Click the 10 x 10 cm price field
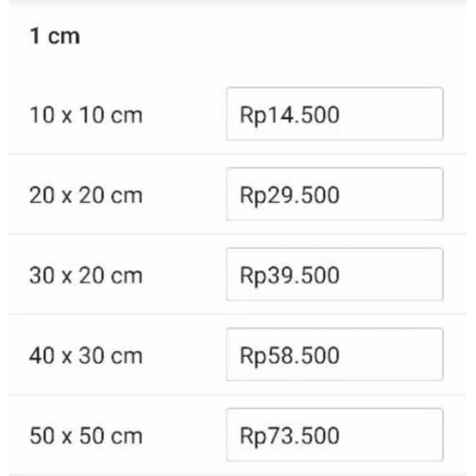The image size is (476, 476). pos(334,114)
